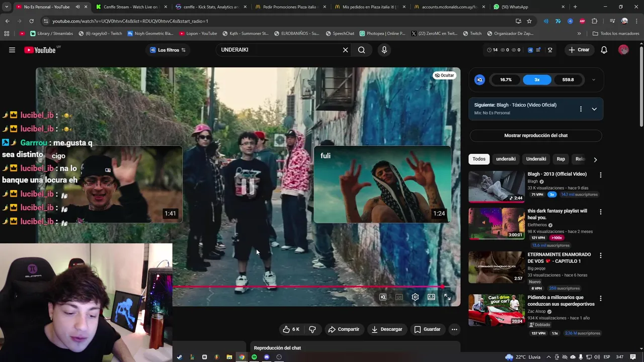This screenshot has height=362, width=644.
Task: Select the Todos filter chip
Action: click(479, 159)
